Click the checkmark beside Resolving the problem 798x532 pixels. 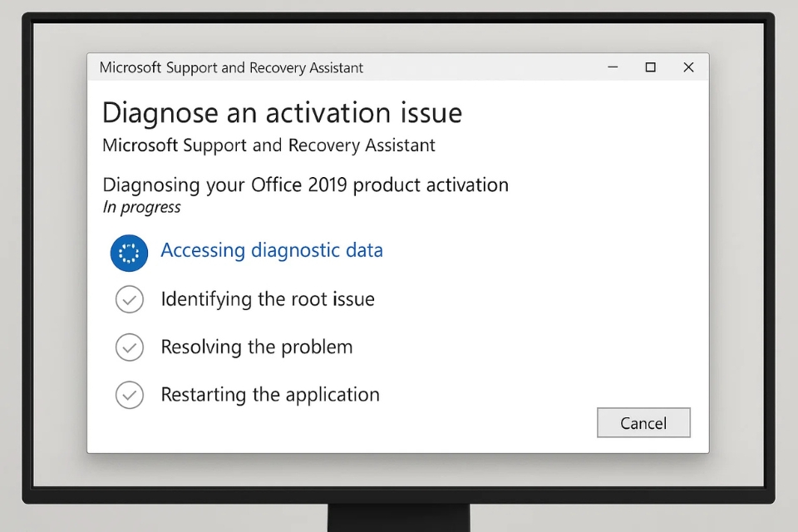(130, 347)
